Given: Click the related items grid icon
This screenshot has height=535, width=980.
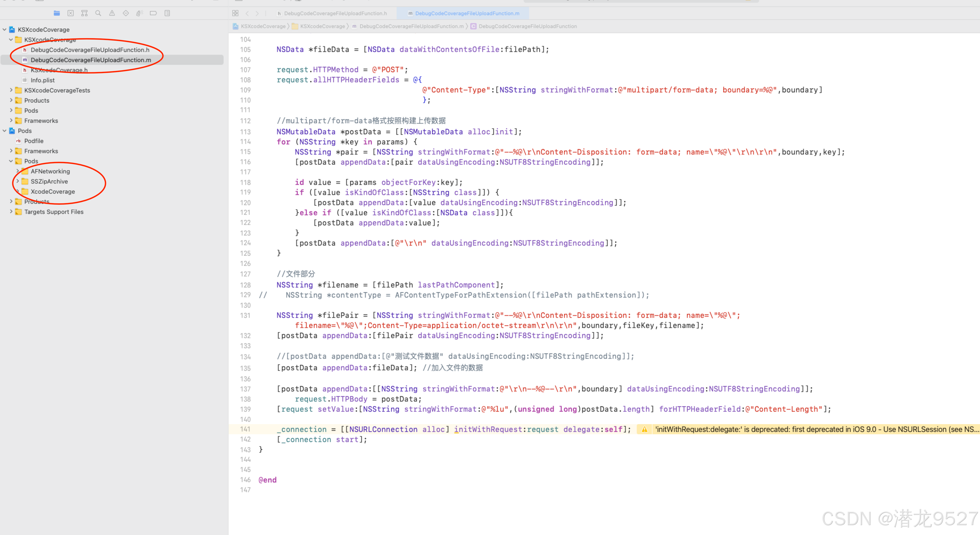Looking at the screenshot, I should pos(235,13).
